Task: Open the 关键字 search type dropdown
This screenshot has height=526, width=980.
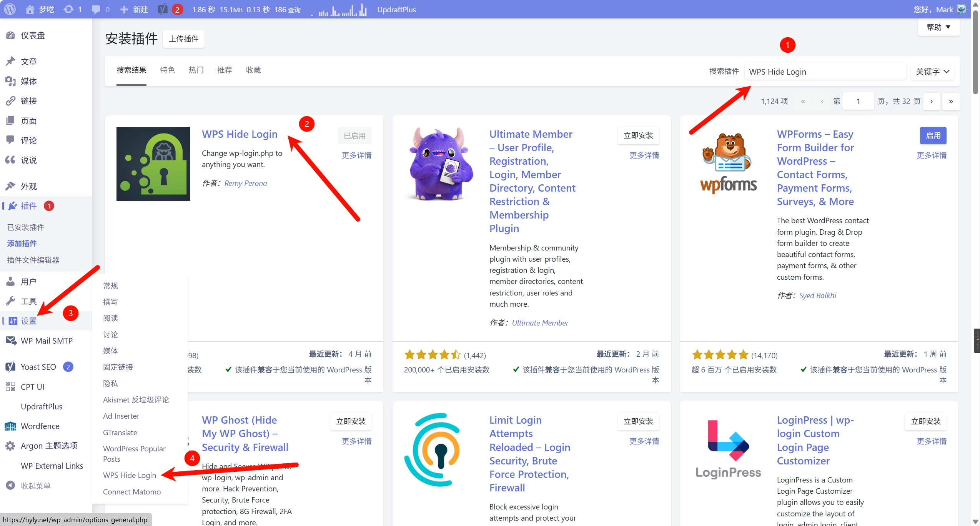Action: [x=932, y=72]
